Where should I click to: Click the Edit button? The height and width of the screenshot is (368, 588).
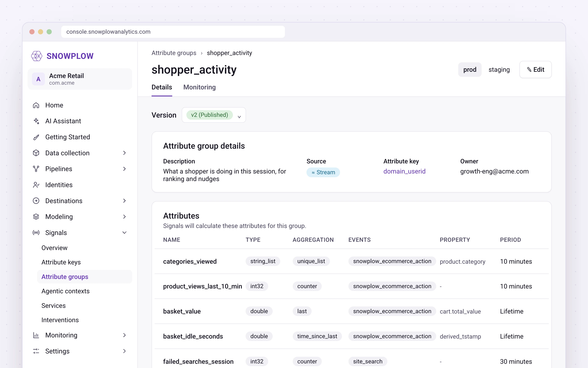(x=535, y=70)
